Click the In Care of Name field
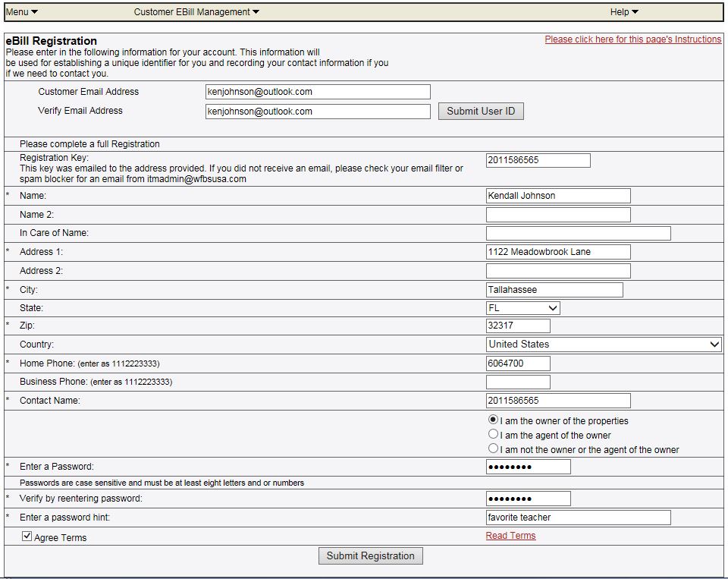 pyautogui.click(x=578, y=233)
